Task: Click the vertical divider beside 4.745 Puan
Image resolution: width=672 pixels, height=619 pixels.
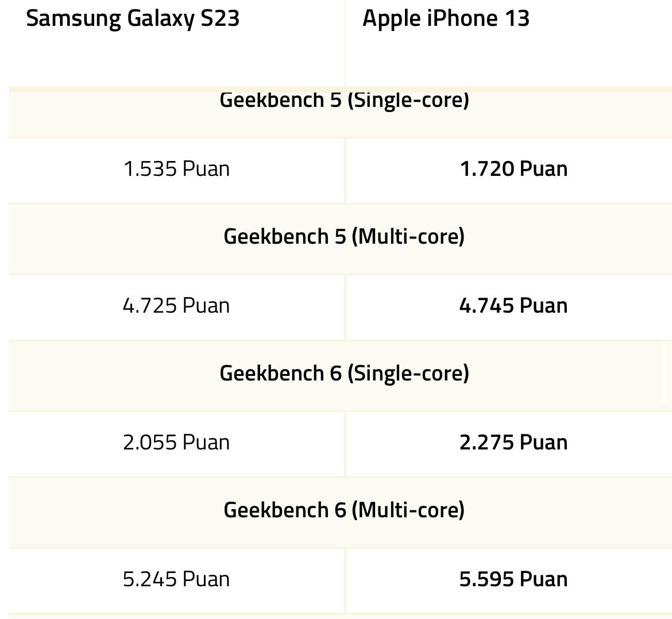Action: pos(345,307)
